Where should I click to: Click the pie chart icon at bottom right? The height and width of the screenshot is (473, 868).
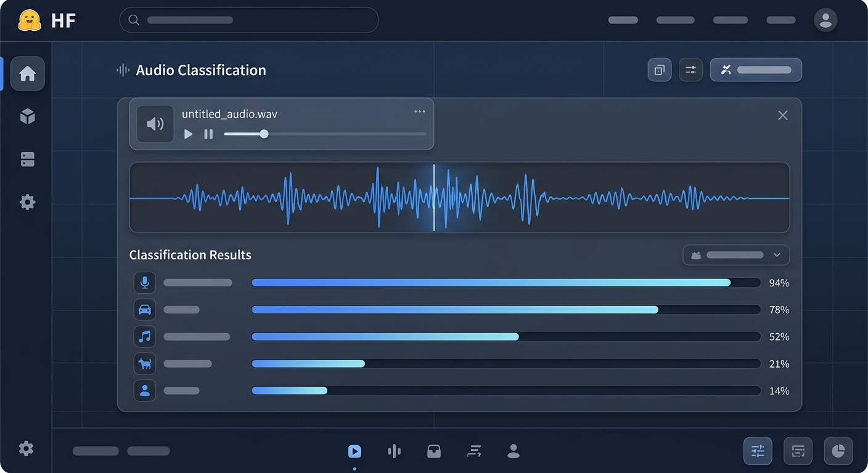pos(838,451)
